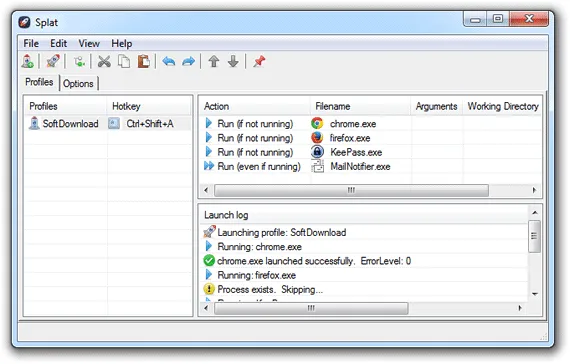Click 'Run (if not running)' in KeePass row
This screenshot has width=570, height=364.
[255, 152]
